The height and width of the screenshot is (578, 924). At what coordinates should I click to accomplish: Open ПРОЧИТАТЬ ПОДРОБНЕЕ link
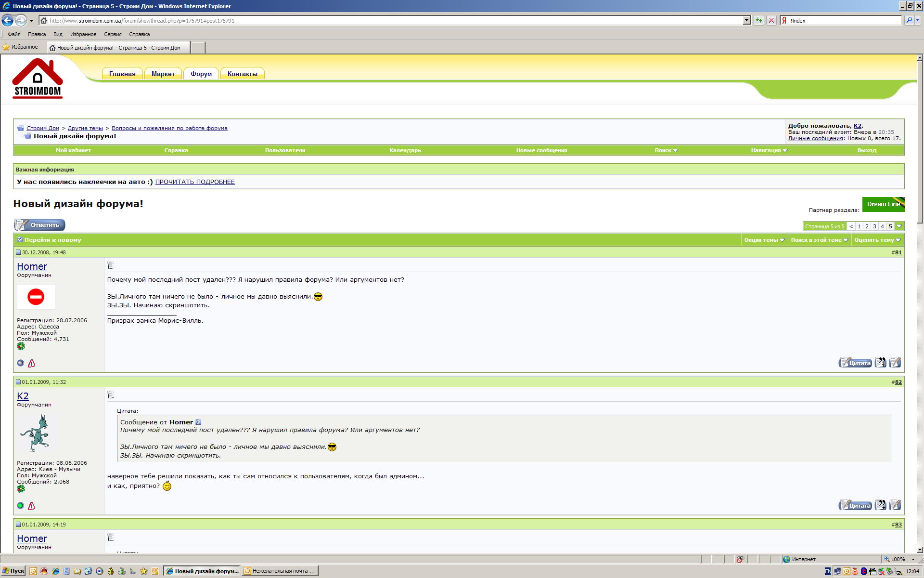195,182
